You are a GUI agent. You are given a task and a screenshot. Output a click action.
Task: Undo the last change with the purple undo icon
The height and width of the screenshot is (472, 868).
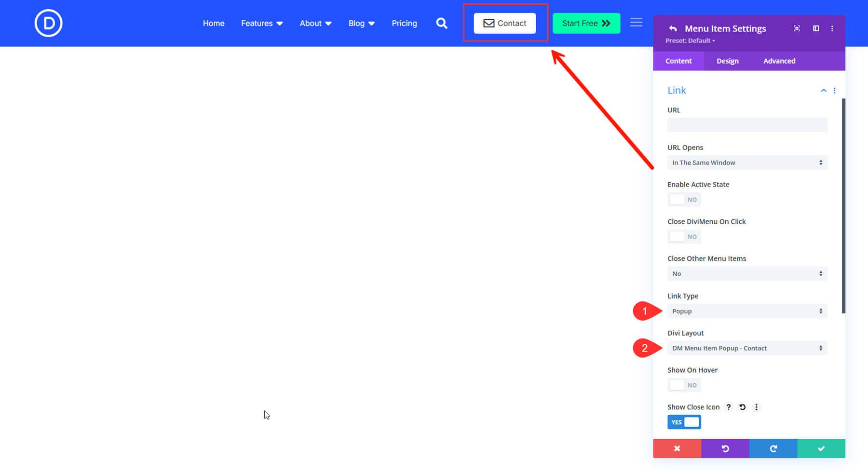coord(725,448)
